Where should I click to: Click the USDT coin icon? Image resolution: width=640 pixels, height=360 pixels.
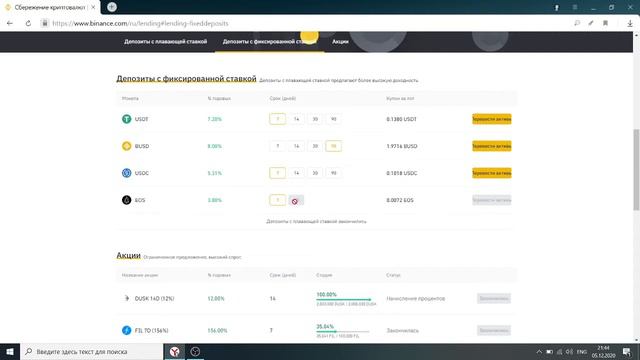pos(127,119)
